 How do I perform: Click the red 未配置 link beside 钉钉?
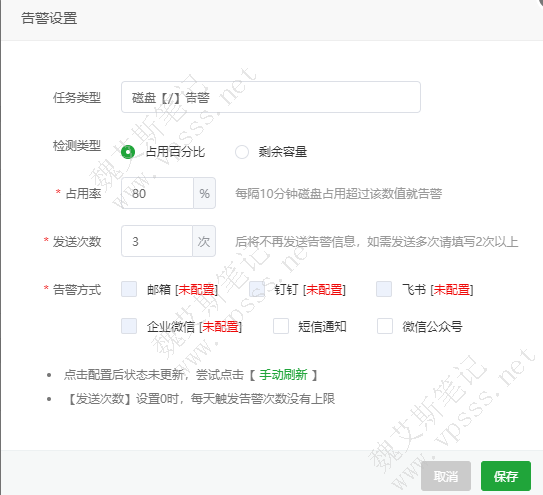324,290
